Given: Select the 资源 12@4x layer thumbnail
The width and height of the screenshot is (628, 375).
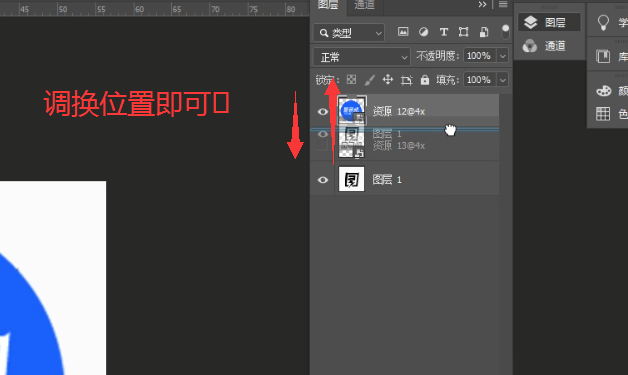Looking at the screenshot, I should pyautogui.click(x=352, y=110).
